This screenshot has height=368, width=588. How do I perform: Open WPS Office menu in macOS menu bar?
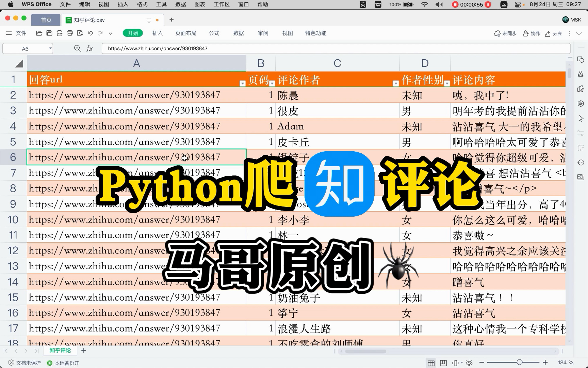[x=37, y=4]
